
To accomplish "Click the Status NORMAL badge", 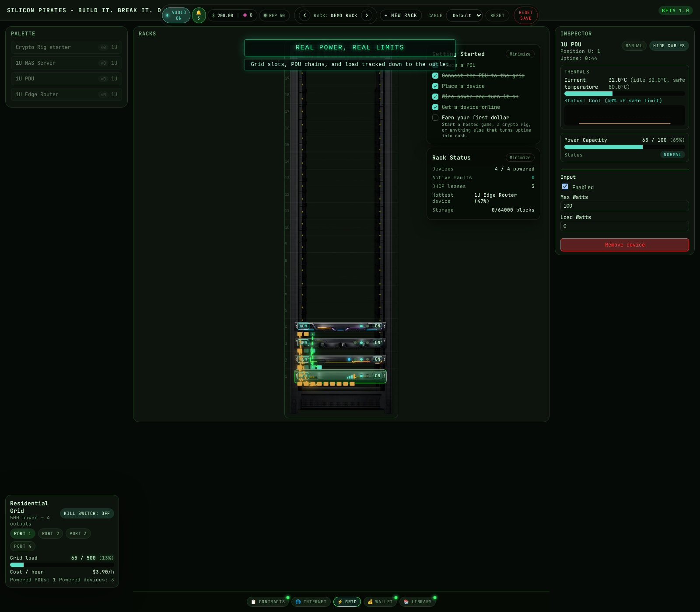I will pyautogui.click(x=672, y=155).
